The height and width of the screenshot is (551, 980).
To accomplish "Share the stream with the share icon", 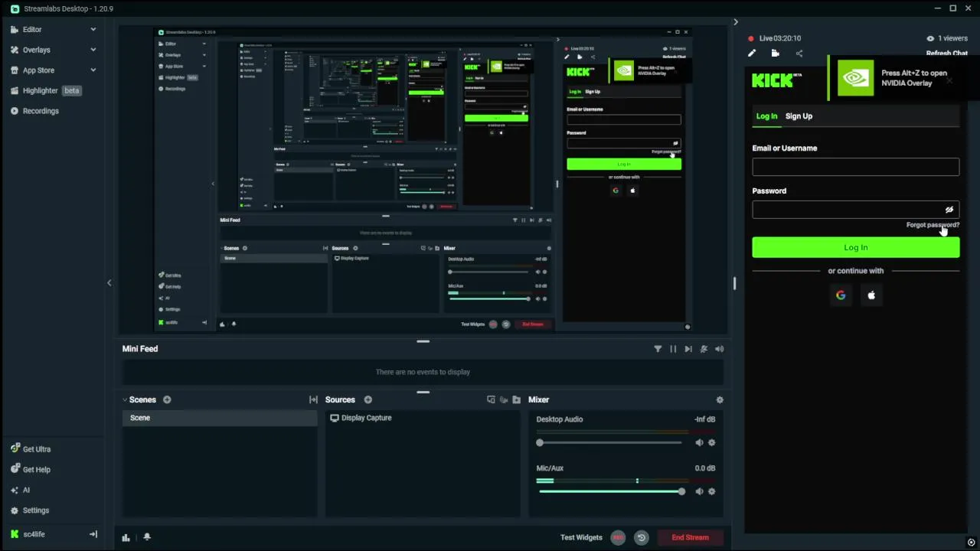I will pos(799,54).
